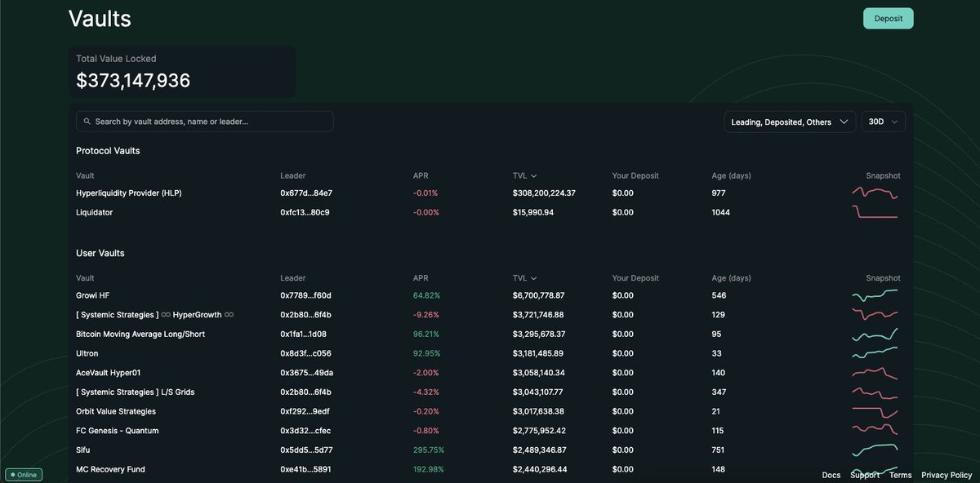Image resolution: width=980 pixels, height=483 pixels.
Task: Click the Sifu vault snapshot sparkline
Action: click(874, 450)
